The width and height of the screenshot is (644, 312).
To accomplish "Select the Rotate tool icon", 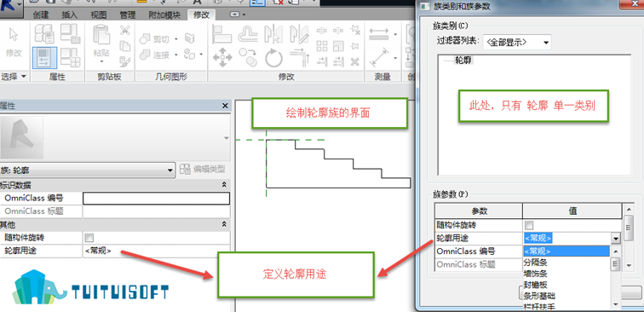I will pyautogui.click(x=273, y=58).
